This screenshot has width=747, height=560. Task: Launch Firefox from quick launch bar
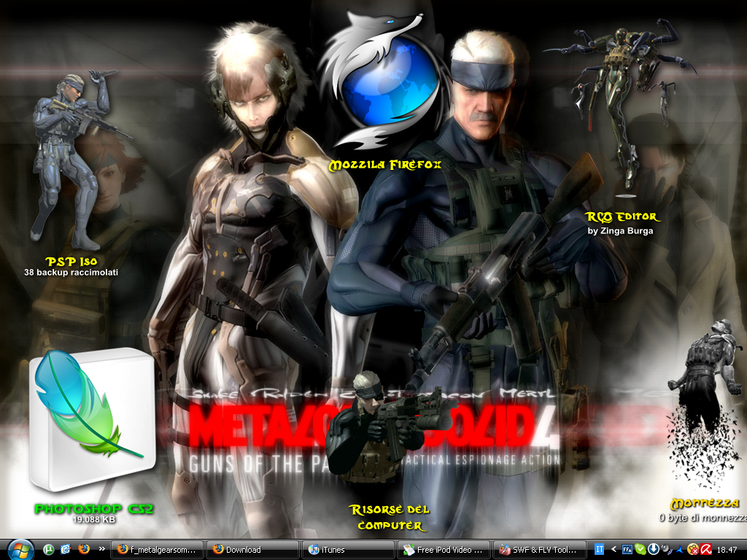[83, 550]
